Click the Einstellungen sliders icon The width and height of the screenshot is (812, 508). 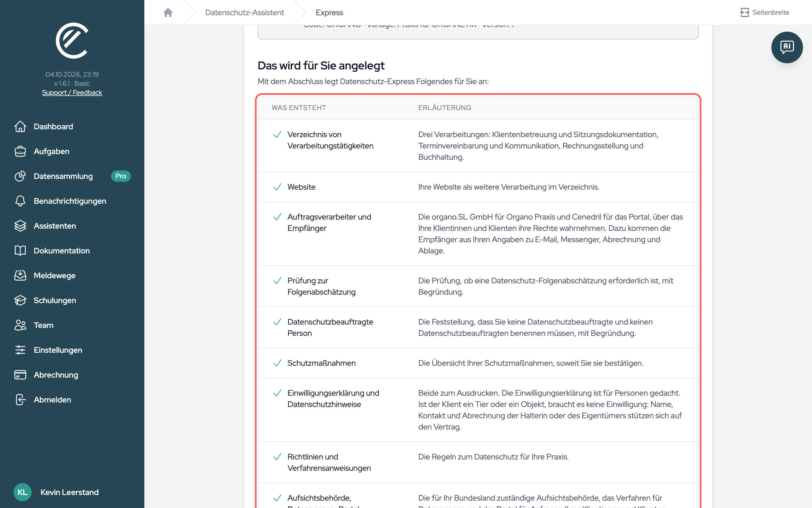[20, 350]
